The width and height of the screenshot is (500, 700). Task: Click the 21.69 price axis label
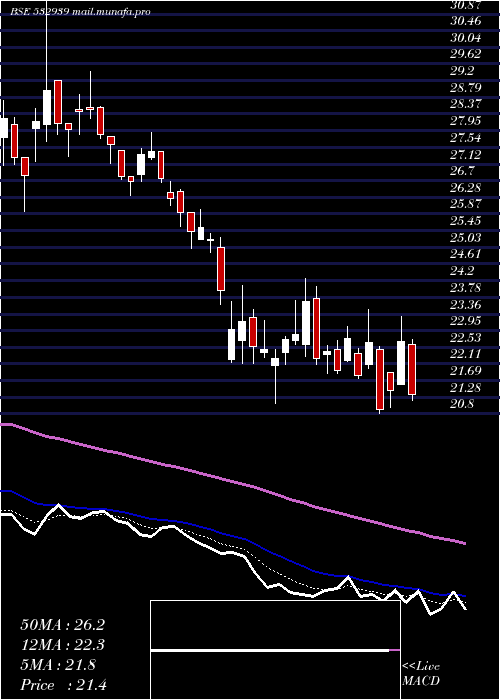tap(466, 371)
